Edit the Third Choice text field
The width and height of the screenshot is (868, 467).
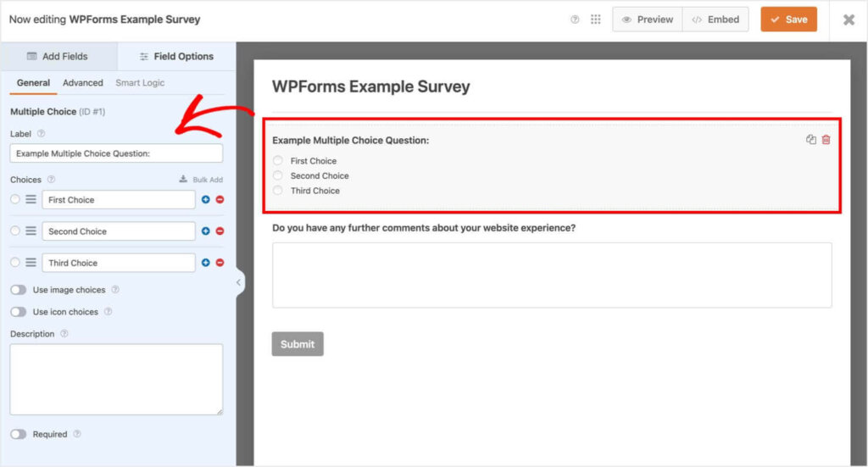(x=119, y=263)
